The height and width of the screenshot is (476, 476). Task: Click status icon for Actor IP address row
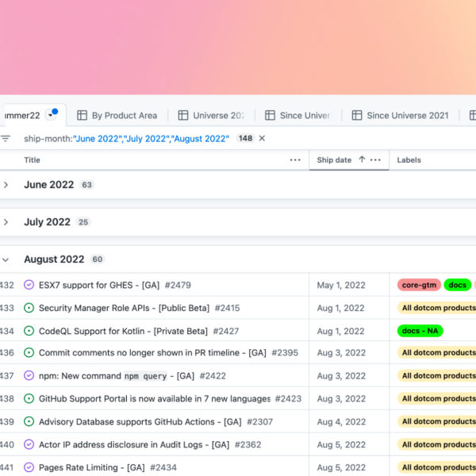tap(29, 444)
